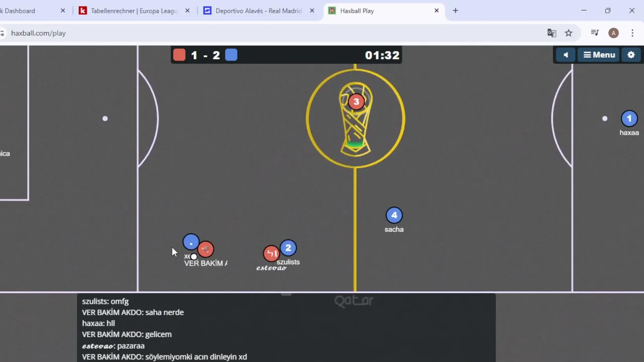Click blue player number 1 haxaa
The width and height of the screenshot is (644, 362).
(629, 119)
